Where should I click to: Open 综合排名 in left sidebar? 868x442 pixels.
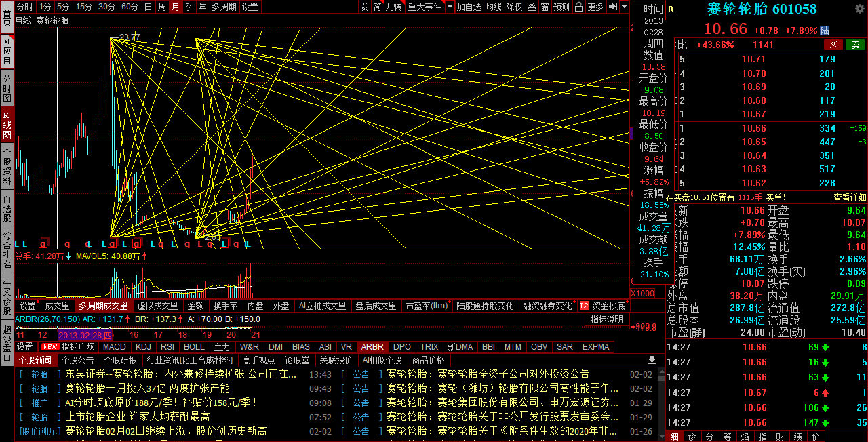click(x=7, y=251)
